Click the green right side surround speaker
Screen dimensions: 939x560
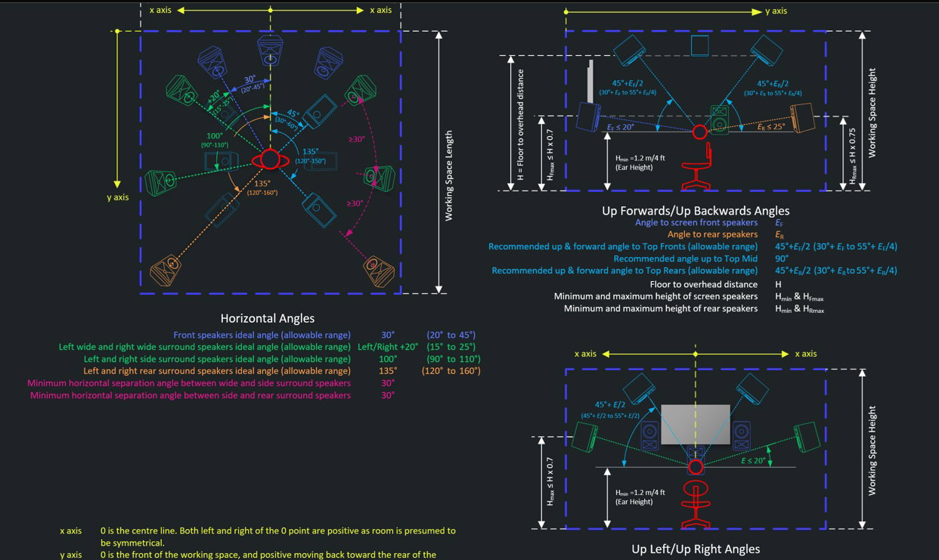point(380,177)
